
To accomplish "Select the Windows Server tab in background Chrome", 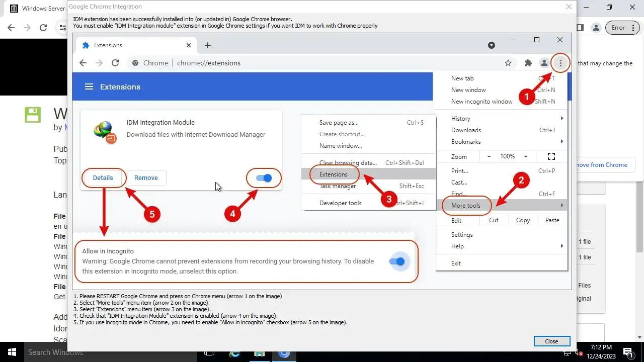I will [36, 9].
